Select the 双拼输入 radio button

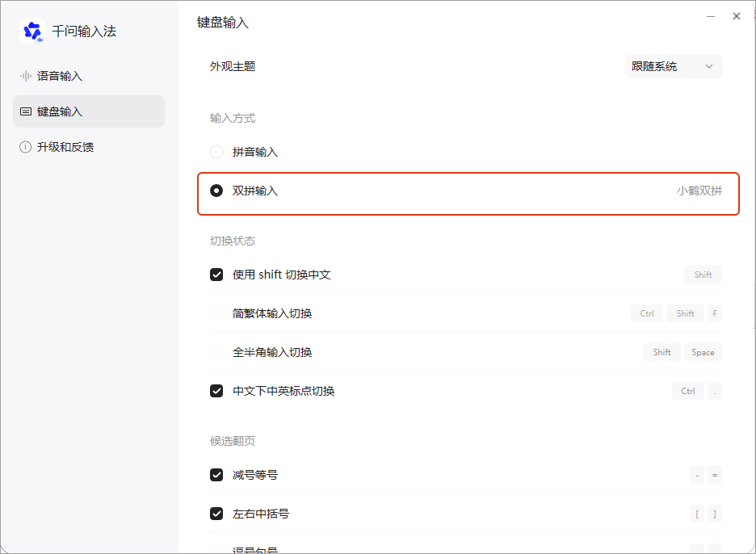216,191
